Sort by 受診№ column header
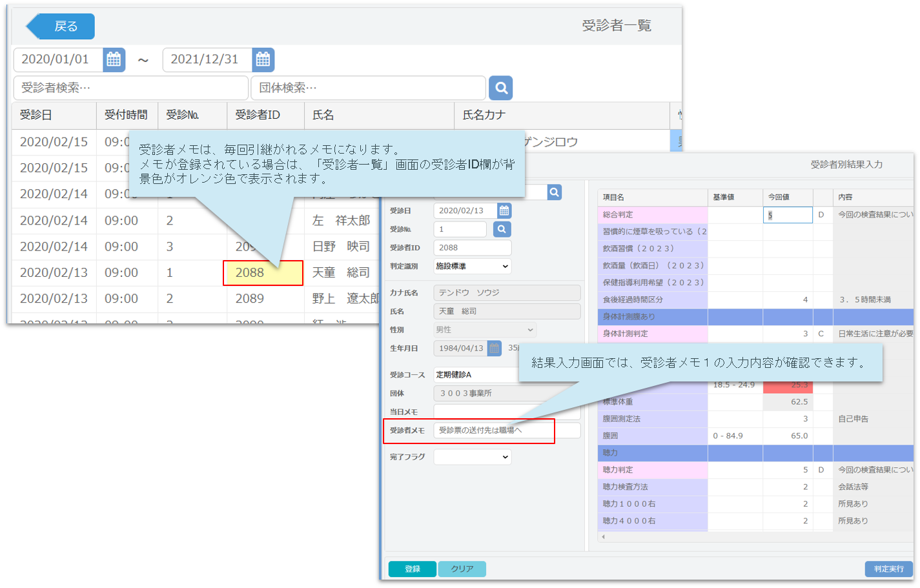Viewport: 920px width, 588px height. [192, 115]
